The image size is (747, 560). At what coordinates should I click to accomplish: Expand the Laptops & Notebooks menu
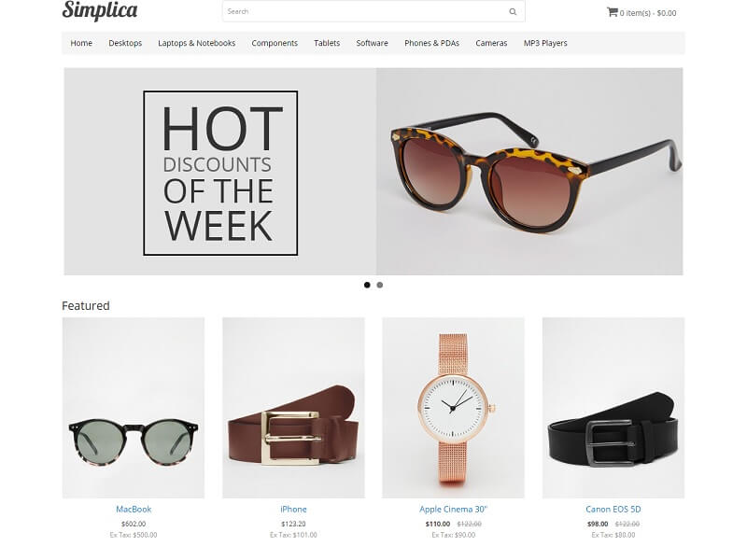point(197,43)
